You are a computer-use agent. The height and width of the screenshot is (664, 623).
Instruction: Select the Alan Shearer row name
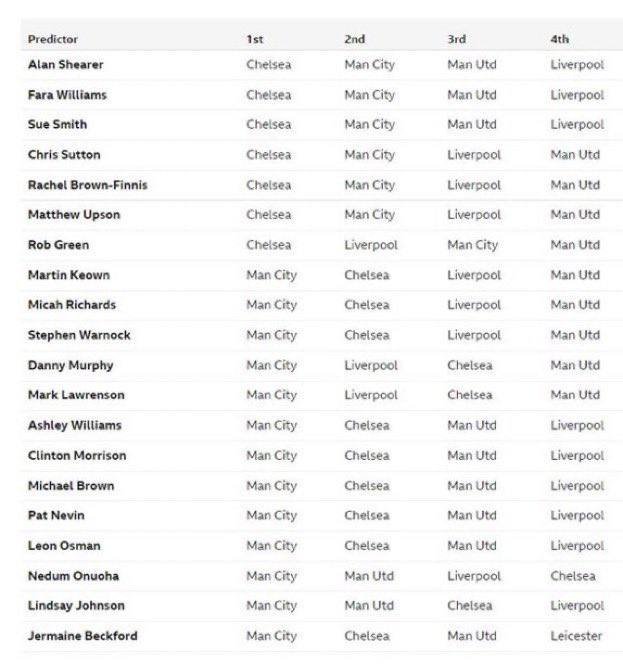point(65,65)
